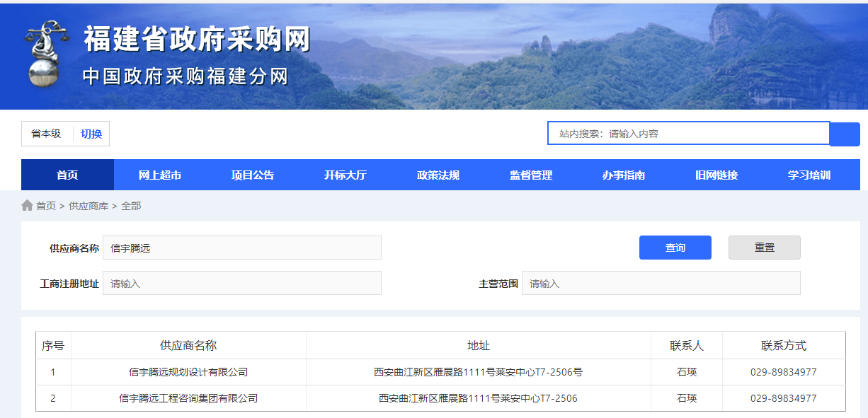
Task: Click the 查询 button
Action: click(675, 248)
